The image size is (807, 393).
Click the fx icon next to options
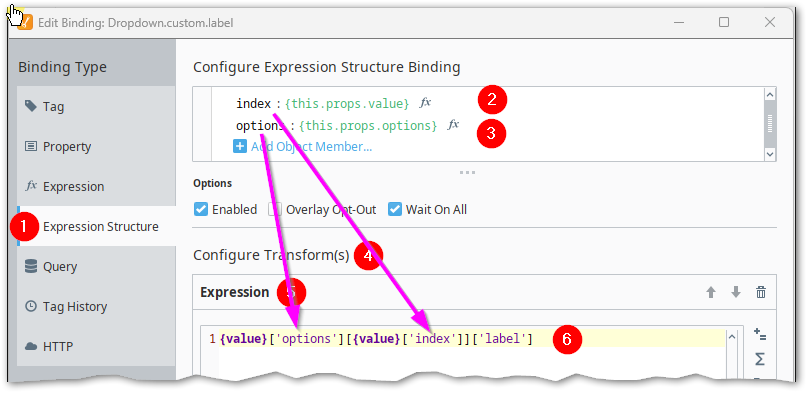click(x=453, y=124)
